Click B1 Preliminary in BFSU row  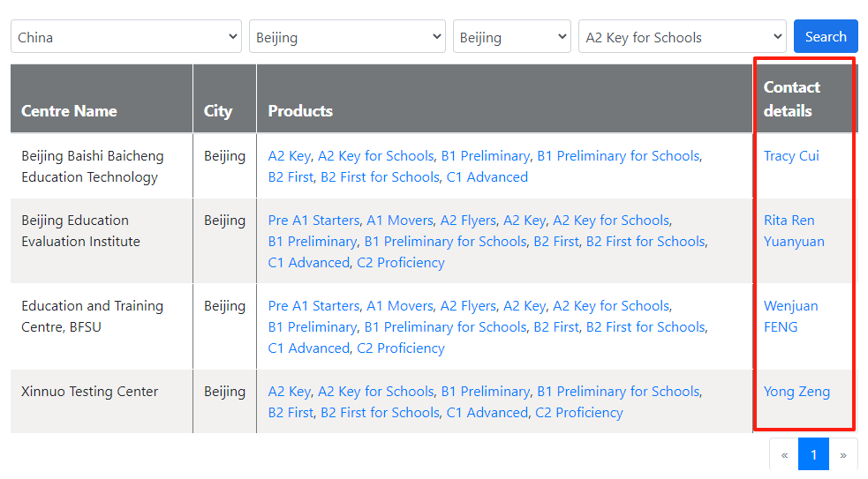tap(313, 327)
